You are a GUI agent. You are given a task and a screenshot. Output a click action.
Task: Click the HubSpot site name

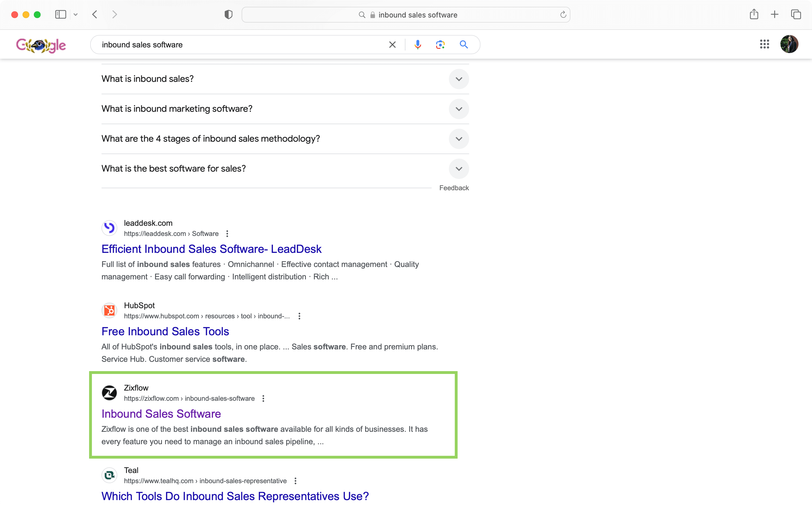tap(139, 305)
